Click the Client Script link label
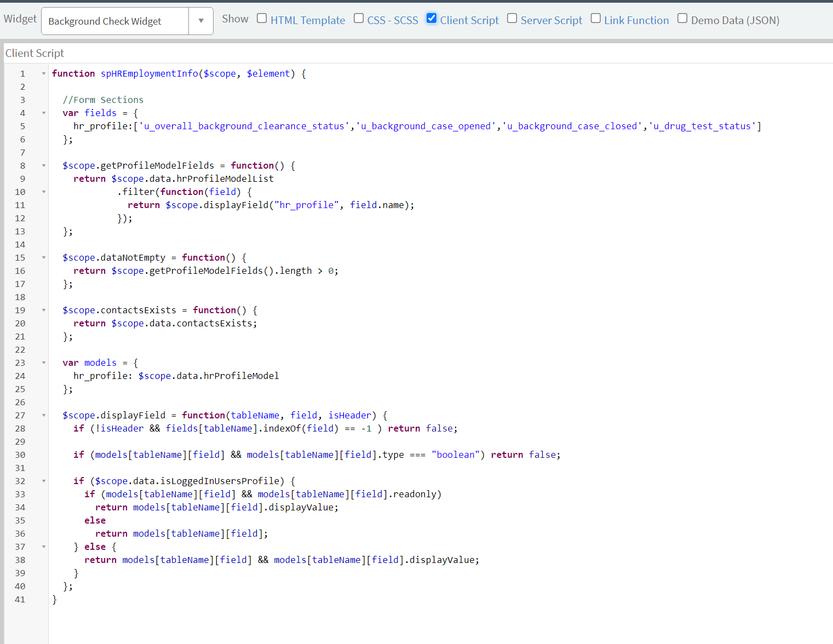The image size is (833, 644). click(x=469, y=20)
